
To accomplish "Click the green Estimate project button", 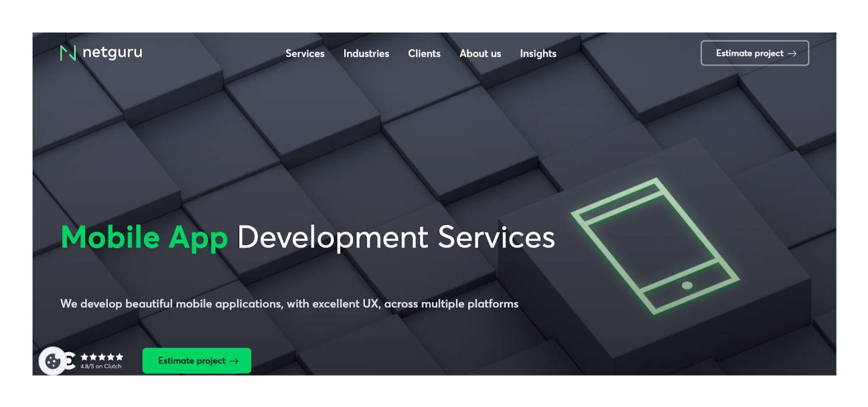I will tap(197, 360).
